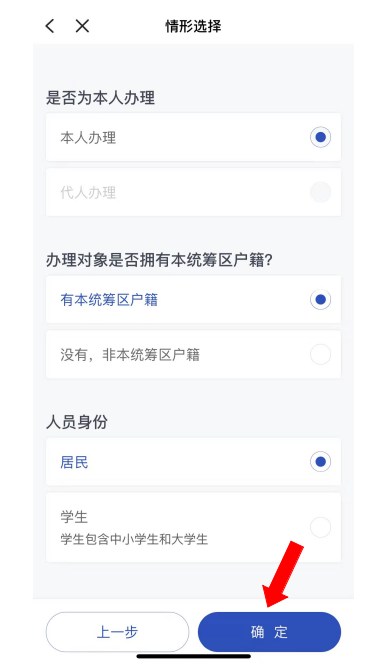Select the 学生 radio circle
This screenshot has height=666, width=386.
(320, 527)
